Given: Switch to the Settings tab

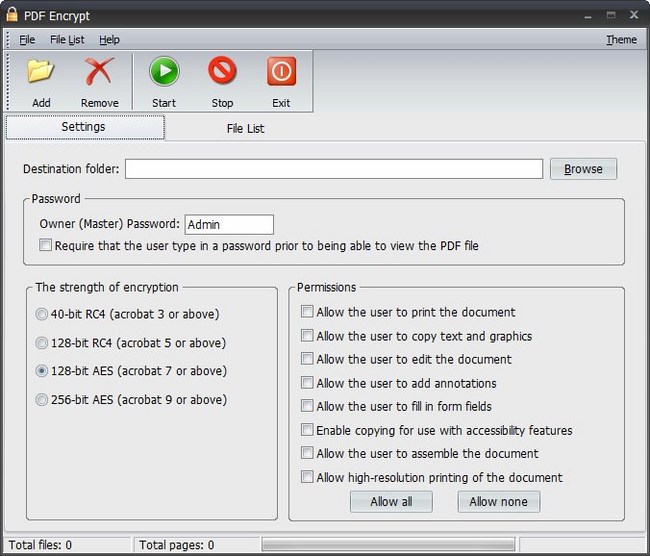Looking at the screenshot, I should [x=85, y=127].
